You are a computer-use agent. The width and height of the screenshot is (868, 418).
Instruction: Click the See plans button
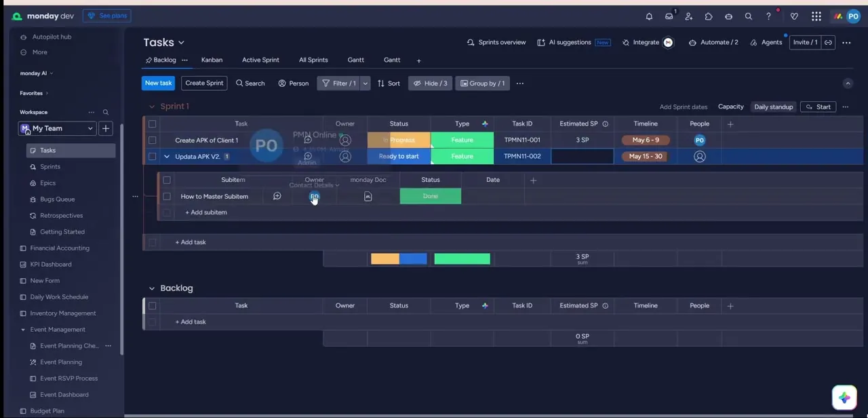pos(107,16)
